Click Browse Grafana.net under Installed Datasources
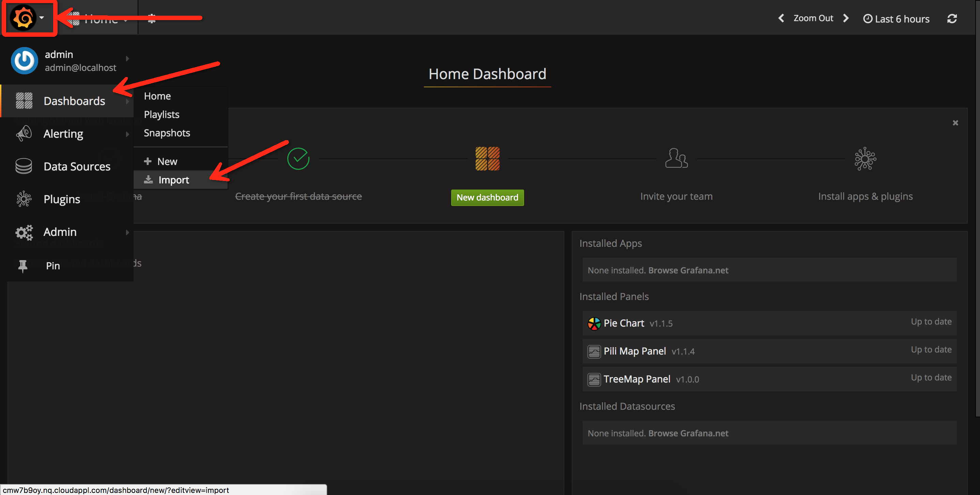Viewport: 980px width, 495px height. coord(688,433)
